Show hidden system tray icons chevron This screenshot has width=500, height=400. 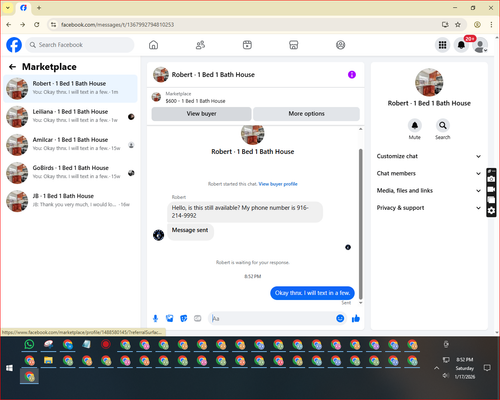click(x=436, y=368)
